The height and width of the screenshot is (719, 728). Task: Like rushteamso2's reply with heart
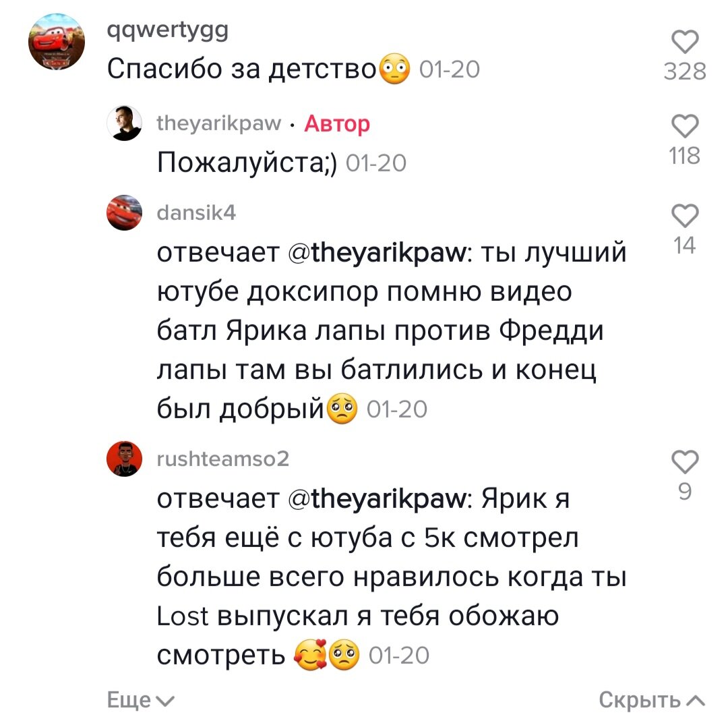[x=686, y=461]
